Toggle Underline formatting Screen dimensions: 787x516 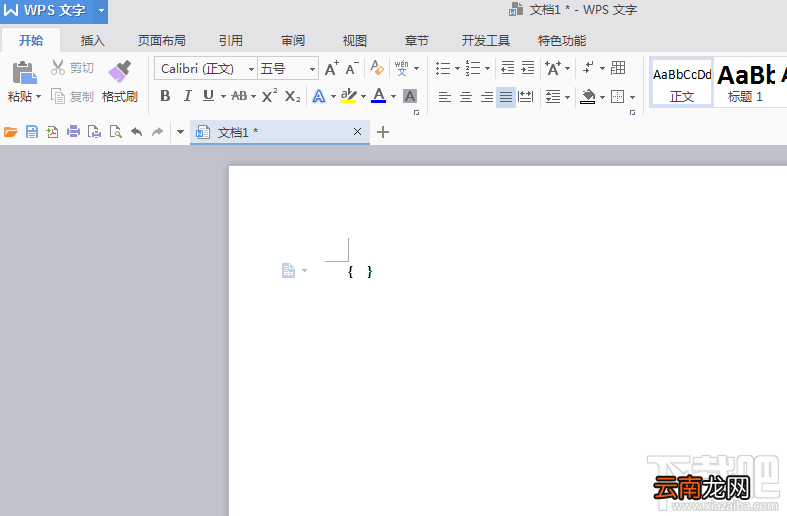coord(208,96)
